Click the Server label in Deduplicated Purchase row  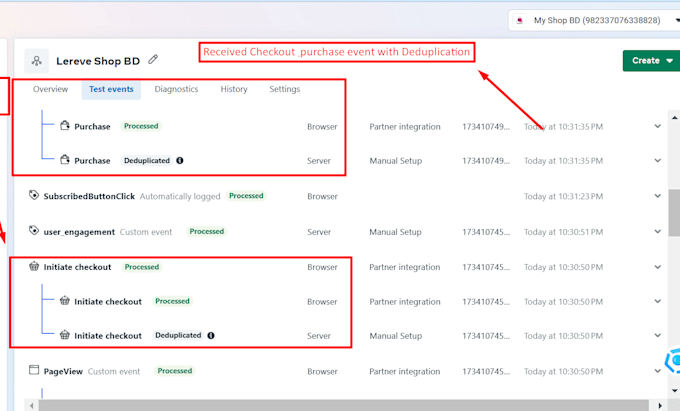pyautogui.click(x=319, y=161)
